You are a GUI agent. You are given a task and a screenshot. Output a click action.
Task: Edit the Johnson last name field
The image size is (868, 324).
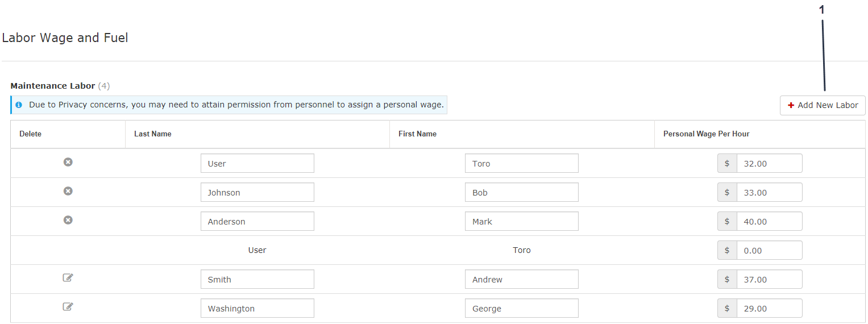click(257, 193)
